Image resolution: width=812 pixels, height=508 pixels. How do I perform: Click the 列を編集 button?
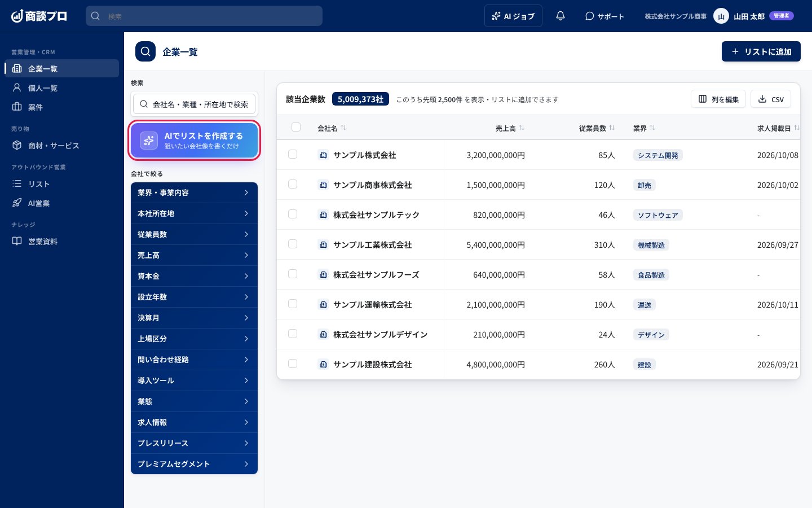click(x=718, y=99)
